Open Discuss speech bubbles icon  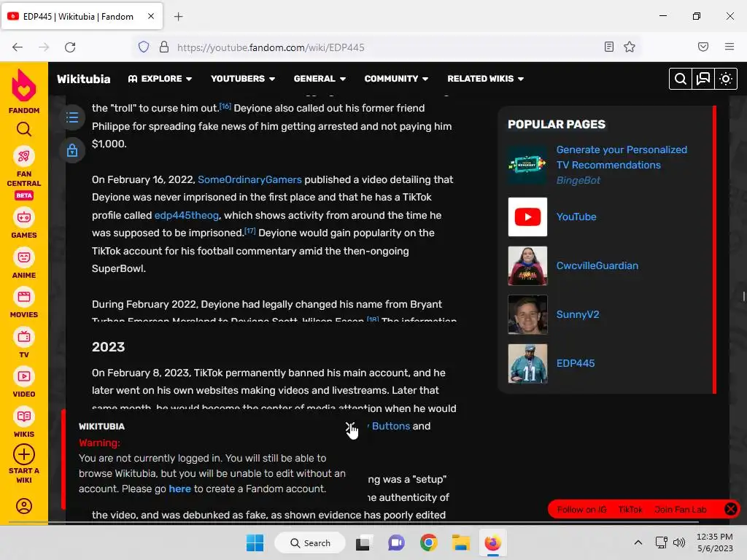pos(703,79)
